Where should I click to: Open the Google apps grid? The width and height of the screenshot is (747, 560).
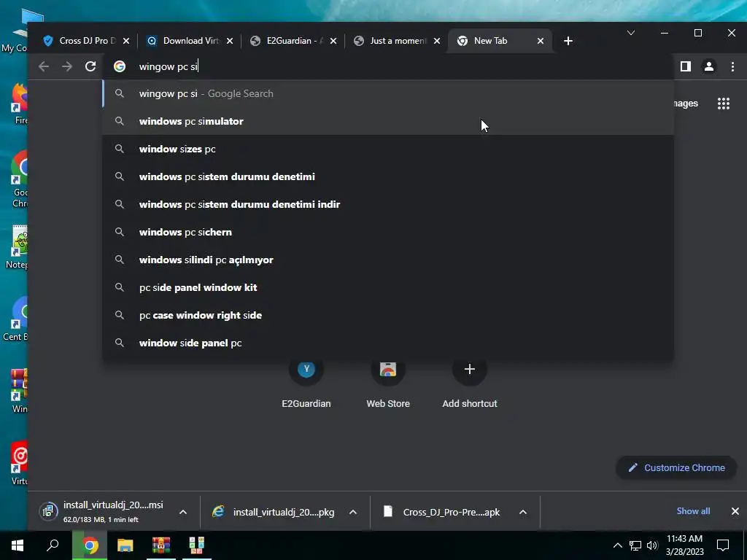coord(723,104)
